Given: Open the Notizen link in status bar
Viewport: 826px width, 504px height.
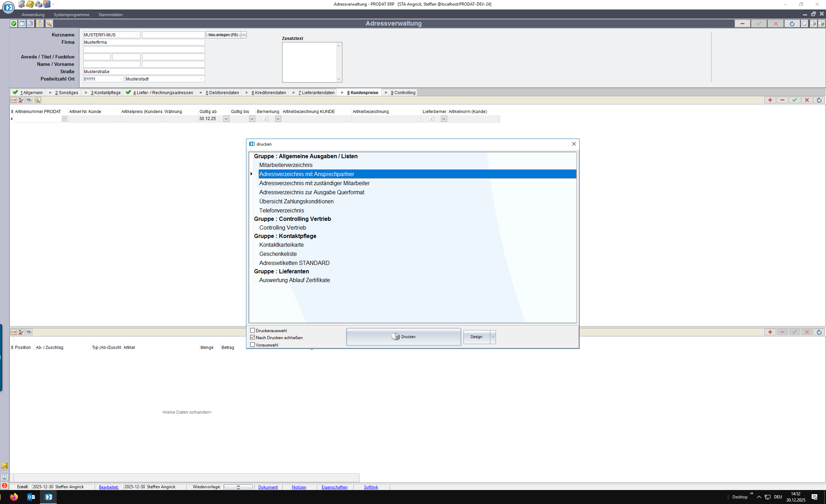Looking at the screenshot, I should pyautogui.click(x=299, y=487).
